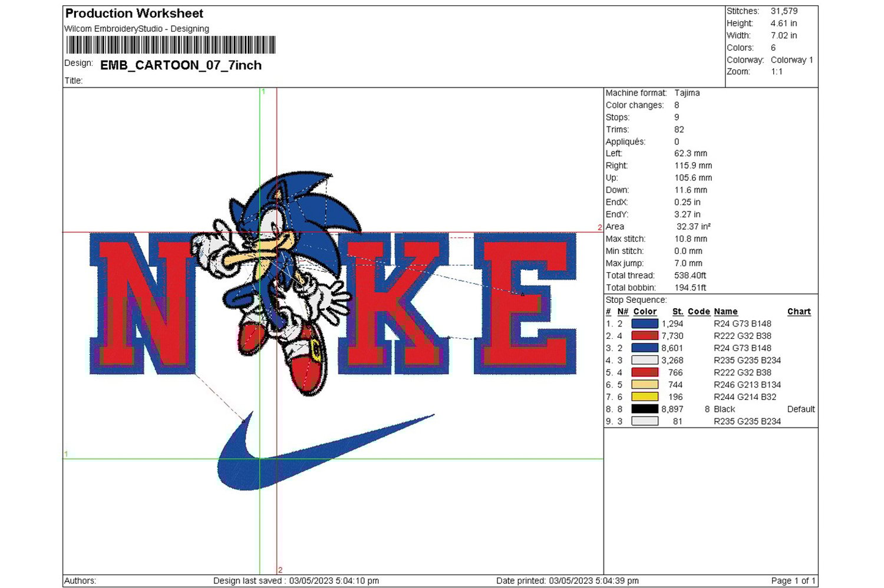Screen dimensions: 884x588
Task: Click the "Color" column header
Action: point(645,312)
